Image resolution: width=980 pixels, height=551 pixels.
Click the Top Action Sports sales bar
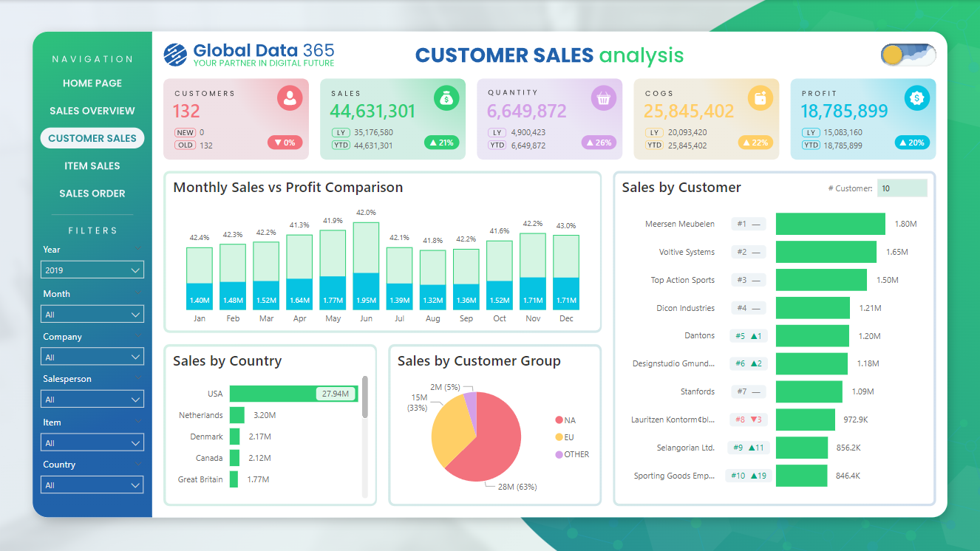(x=821, y=280)
